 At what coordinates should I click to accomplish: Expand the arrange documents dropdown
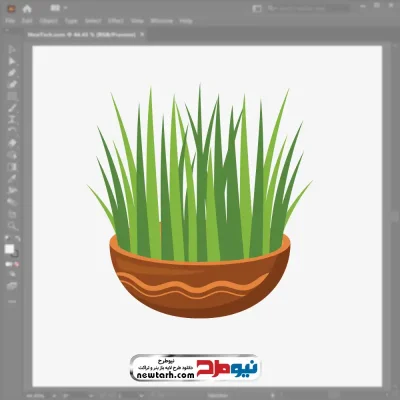click(59, 8)
